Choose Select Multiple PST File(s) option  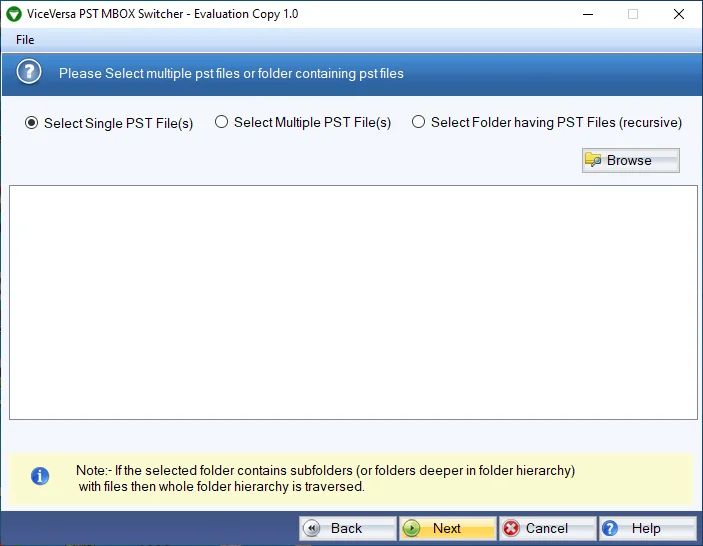click(x=303, y=122)
